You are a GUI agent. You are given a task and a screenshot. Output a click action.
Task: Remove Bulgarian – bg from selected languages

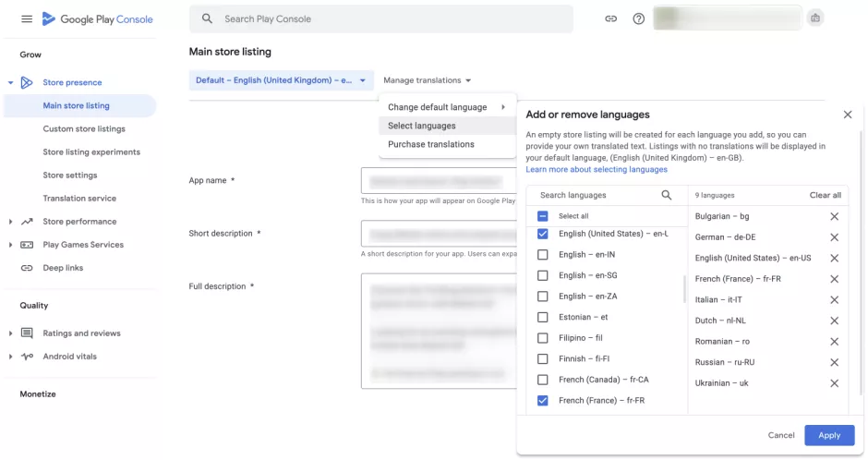click(834, 216)
